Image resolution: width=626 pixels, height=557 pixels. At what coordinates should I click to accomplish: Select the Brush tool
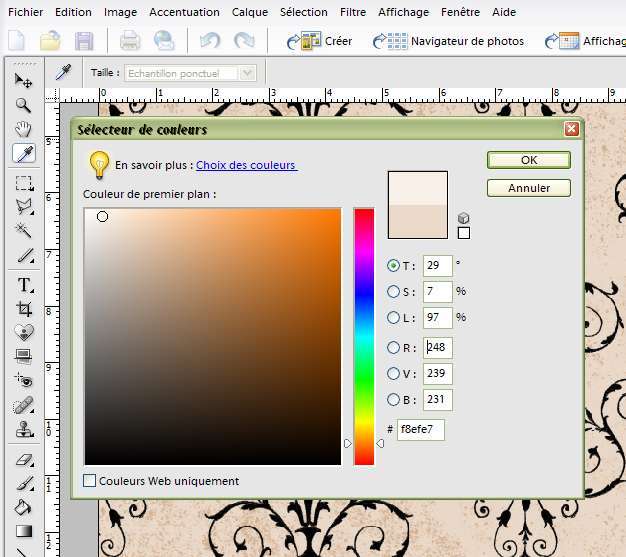(x=25, y=483)
